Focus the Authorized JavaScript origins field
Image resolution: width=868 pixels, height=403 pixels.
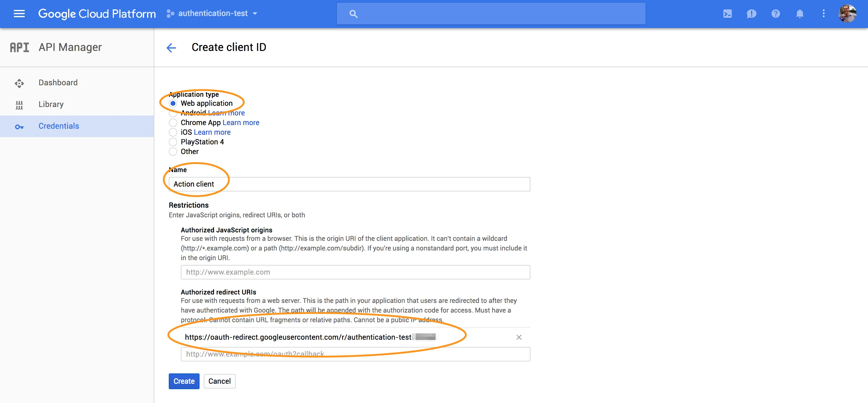coord(355,272)
